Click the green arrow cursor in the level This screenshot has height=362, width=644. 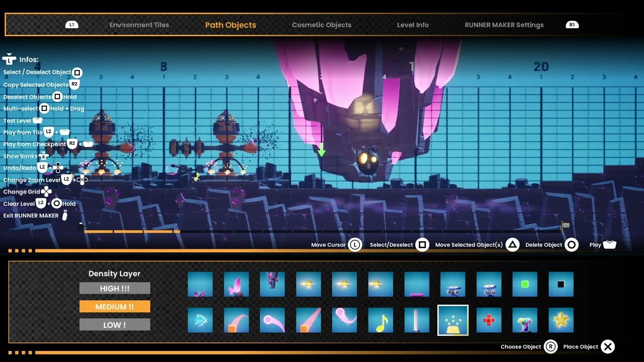[321, 150]
